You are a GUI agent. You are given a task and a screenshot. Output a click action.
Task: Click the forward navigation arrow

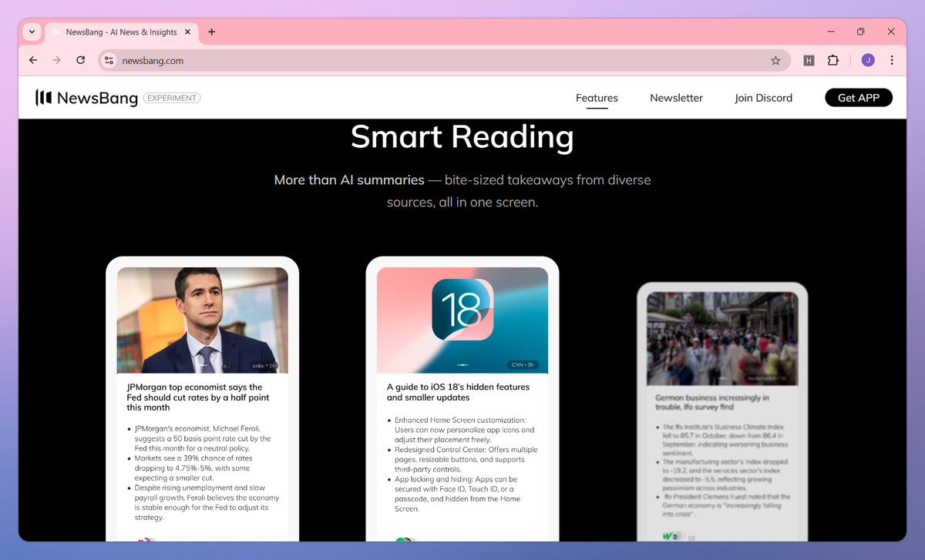(56, 59)
